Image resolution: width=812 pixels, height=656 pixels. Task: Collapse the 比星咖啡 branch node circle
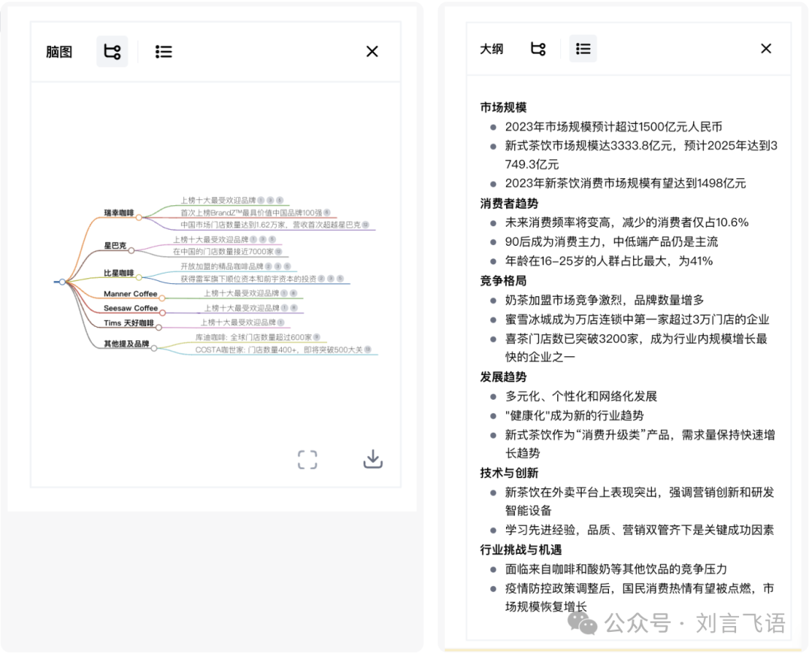coord(139,277)
